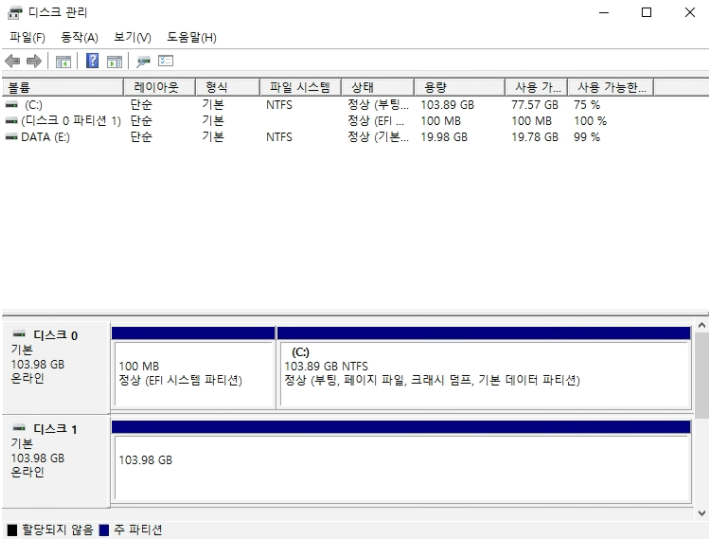Viewport: 709px width, 542px height.
Task: Open the 보기(V) menu
Action: tap(132, 37)
